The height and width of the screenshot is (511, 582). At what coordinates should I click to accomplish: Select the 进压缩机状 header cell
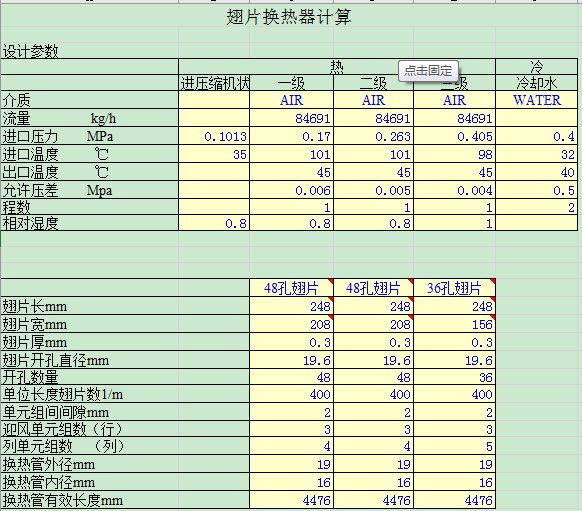pos(214,83)
